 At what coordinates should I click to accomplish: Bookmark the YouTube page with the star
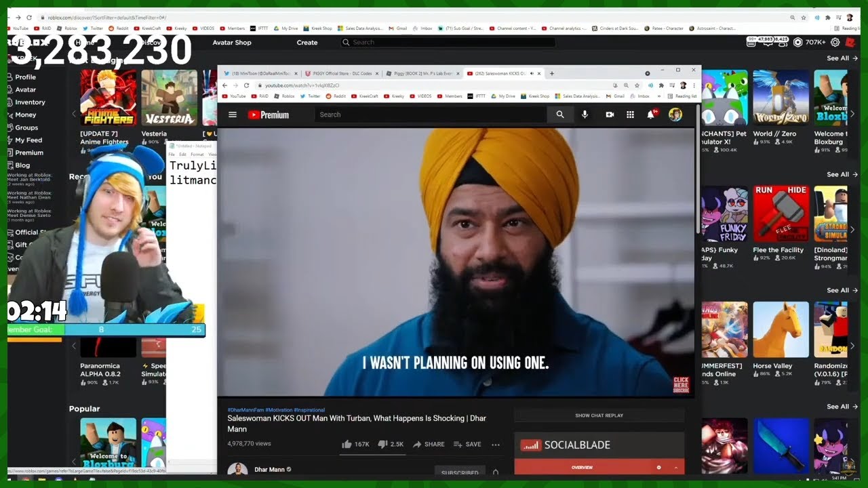point(637,85)
